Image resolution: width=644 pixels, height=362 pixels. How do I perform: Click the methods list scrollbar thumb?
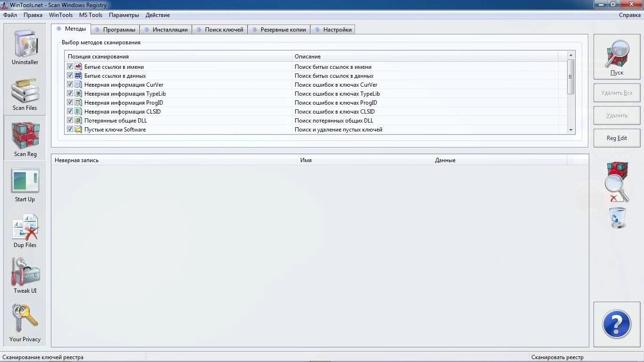click(x=571, y=76)
